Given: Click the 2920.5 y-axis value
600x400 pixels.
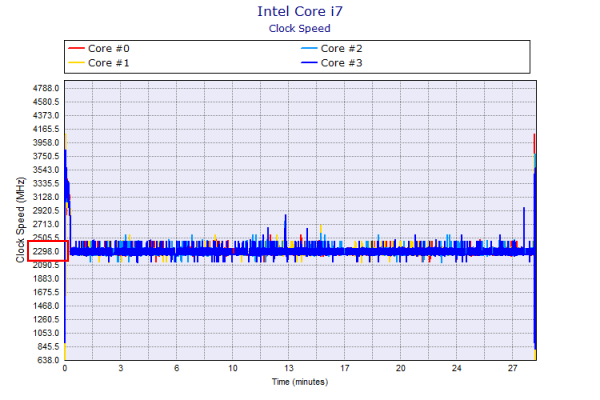Looking at the screenshot, I should [46, 211].
